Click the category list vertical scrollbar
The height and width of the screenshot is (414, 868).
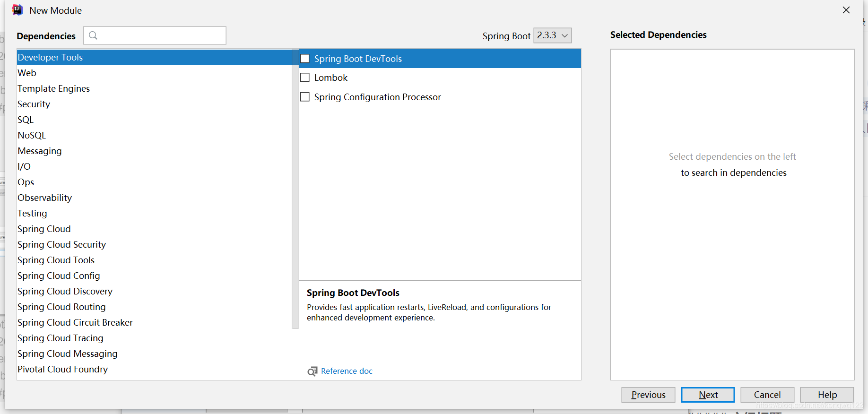pyautogui.click(x=295, y=189)
